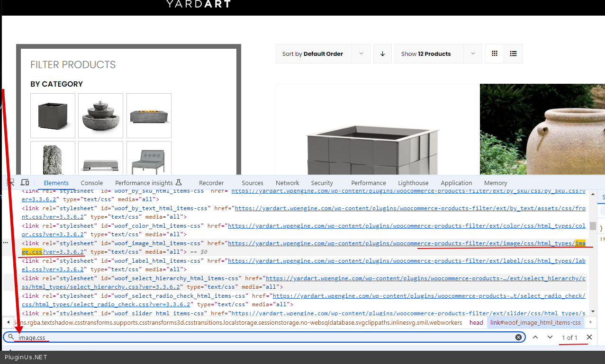This screenshot has width=605, height=364.
Task: Select the square planter category thumbnail
Action: tap(53, 115)
